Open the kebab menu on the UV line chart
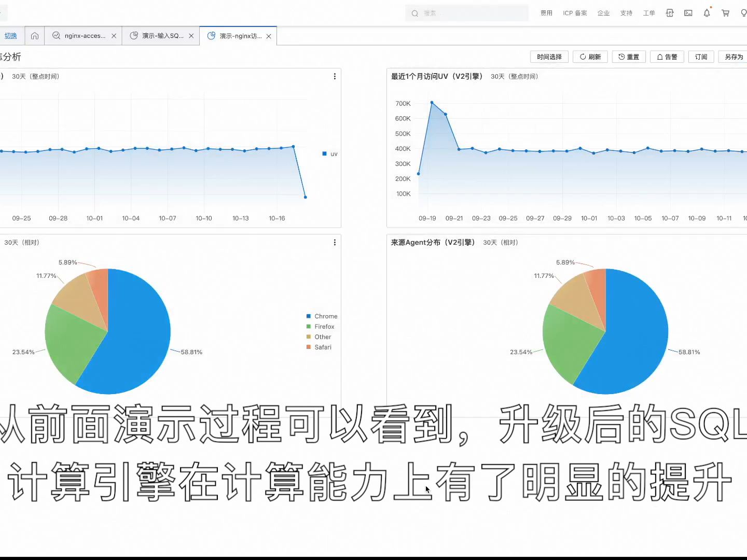Viewport: 747px width, 560px height. coord(335,76)
